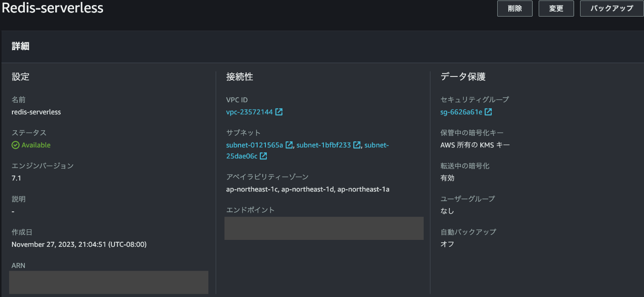Click the AWS 所有の KMS キー value

(x=475, y=145)
